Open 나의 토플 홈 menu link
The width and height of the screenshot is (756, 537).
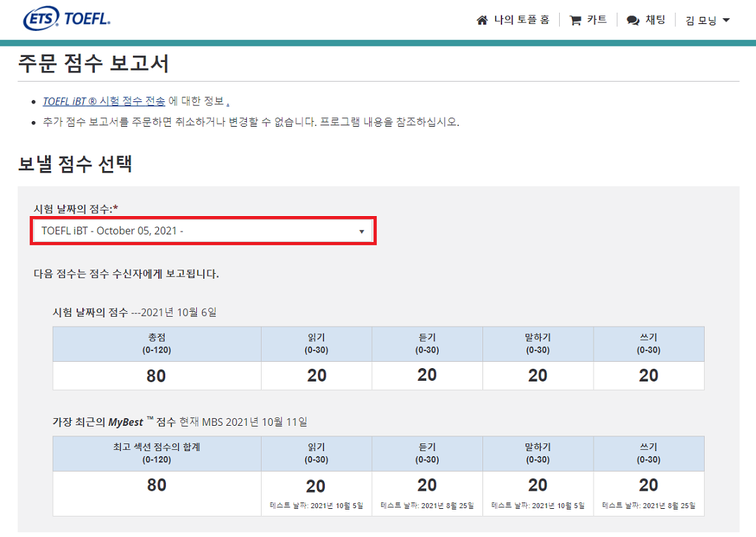522,20
